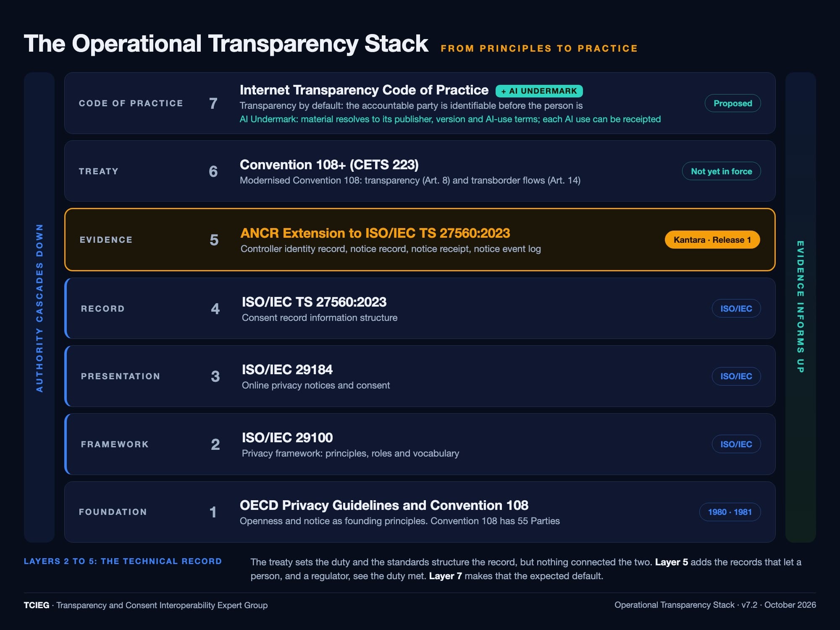
Task: Click the 'CODE OF PRACTICE' layer label
Action: click(x=131, y=103)
